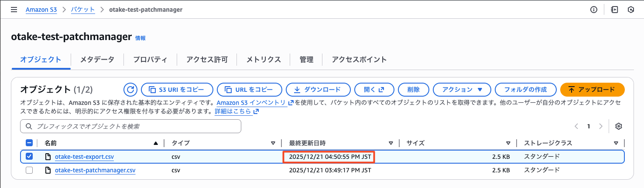Open table preferences gear icon
The height and width of the screenshot is (188, 644).
pos(618,126)
